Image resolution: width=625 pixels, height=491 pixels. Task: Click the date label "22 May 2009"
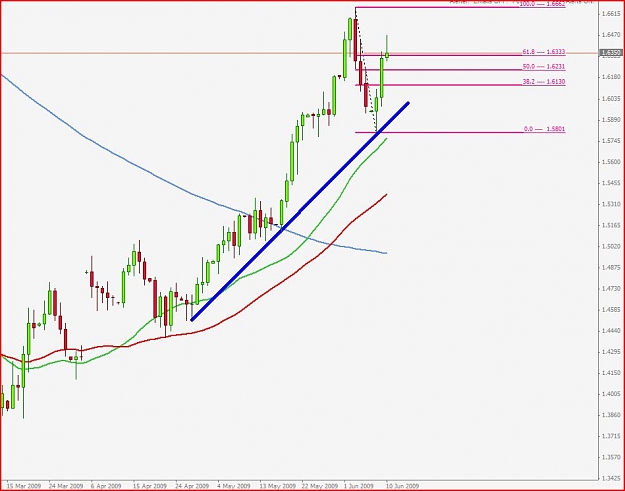coord(320,486)
